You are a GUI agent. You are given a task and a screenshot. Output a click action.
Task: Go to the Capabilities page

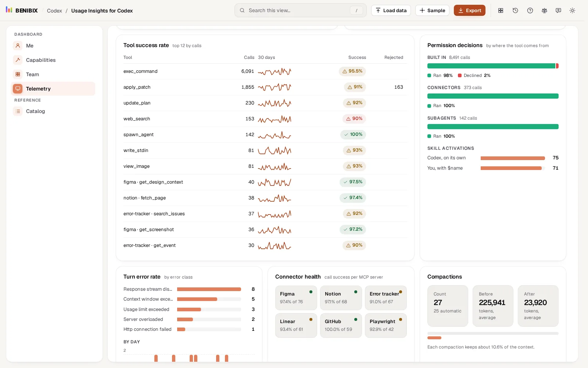(x=53, y=60)
